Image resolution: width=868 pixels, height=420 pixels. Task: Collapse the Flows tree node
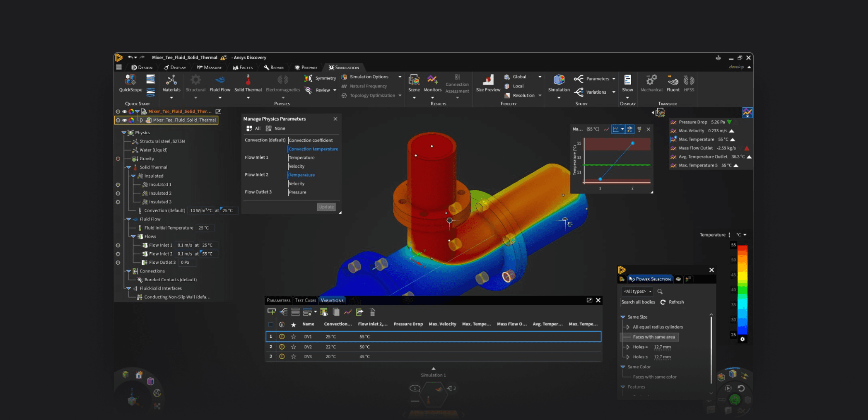[133, 237]
